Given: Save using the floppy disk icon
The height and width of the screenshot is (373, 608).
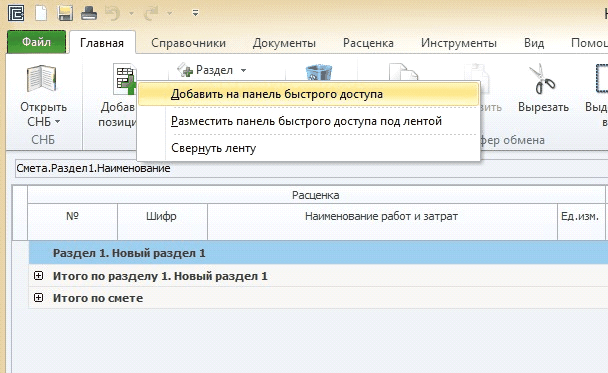Looking at the screenshot, I should (x=65, y=13).
